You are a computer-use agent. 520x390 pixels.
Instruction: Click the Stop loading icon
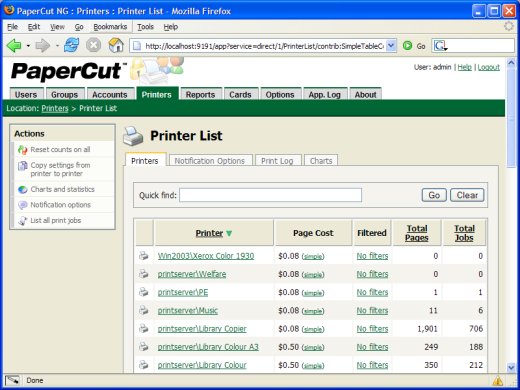pos(94,45)
